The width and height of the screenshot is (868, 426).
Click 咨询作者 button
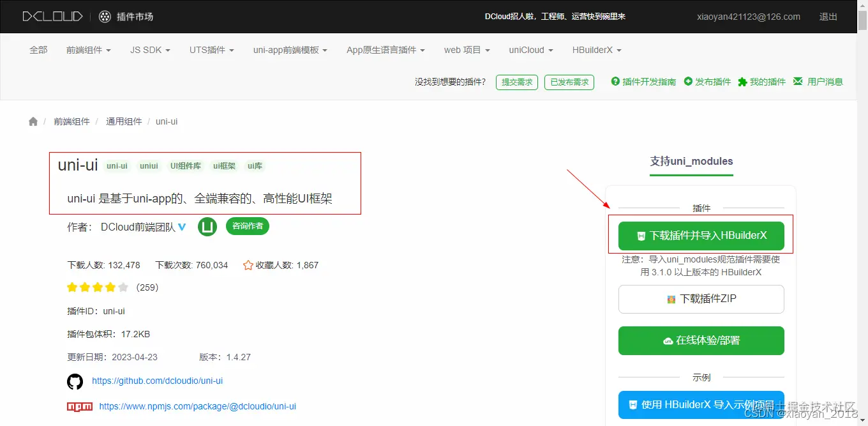[248, 226]
